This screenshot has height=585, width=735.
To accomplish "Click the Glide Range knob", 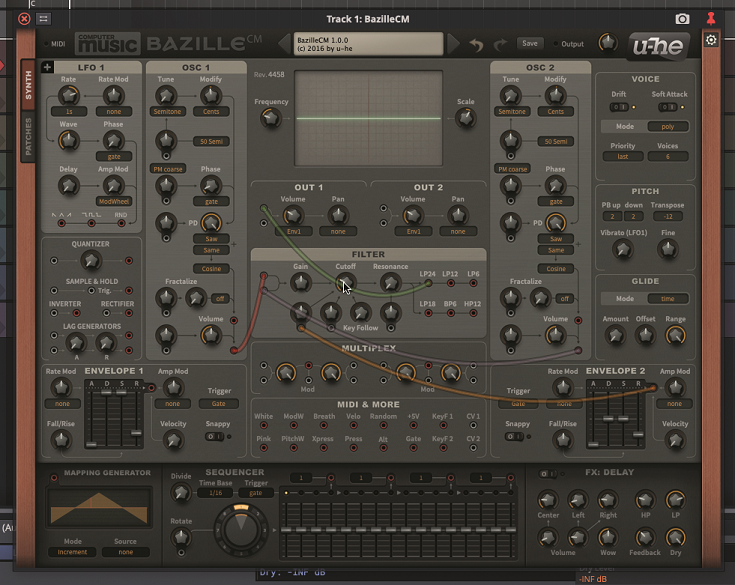I will tap(675, 335).
